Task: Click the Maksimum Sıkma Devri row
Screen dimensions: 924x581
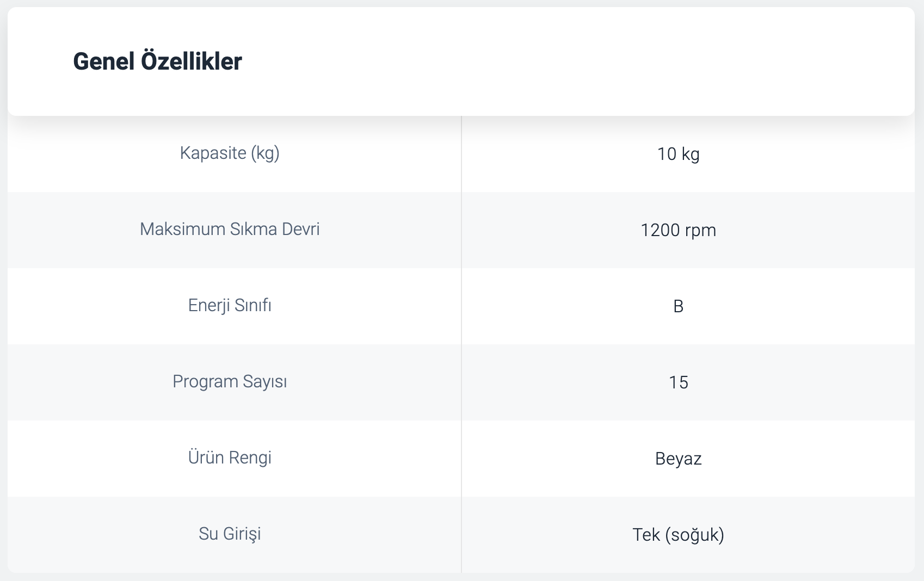Action: point(461,230)
